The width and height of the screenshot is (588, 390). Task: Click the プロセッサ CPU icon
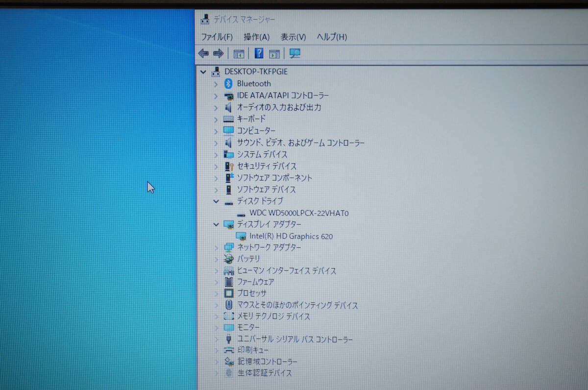click(228, 293)
